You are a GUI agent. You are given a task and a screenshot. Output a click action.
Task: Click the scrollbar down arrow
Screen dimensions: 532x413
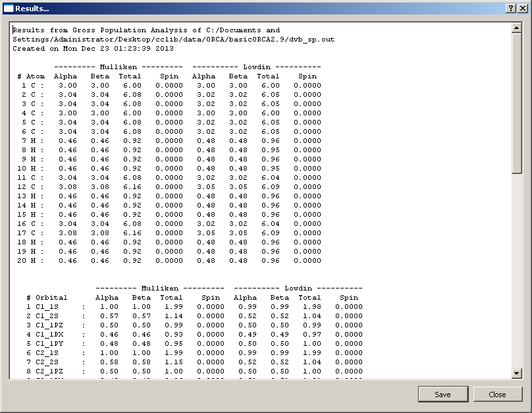click(517, 373)
